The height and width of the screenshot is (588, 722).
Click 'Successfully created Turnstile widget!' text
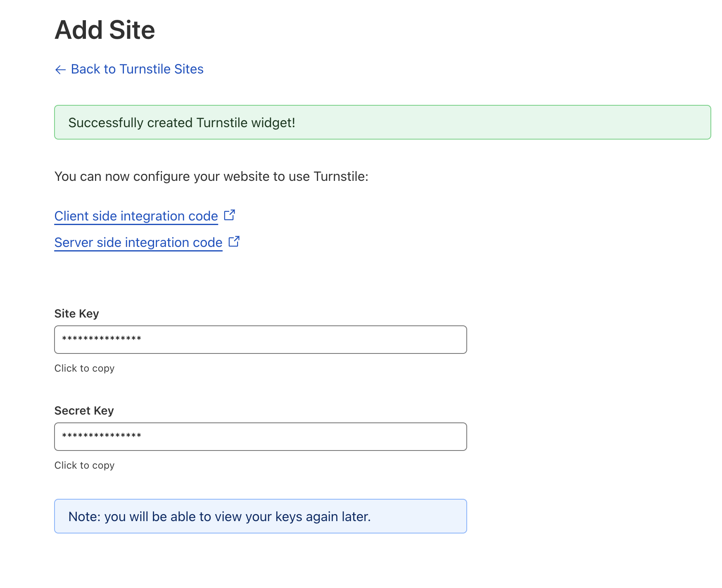182,123
